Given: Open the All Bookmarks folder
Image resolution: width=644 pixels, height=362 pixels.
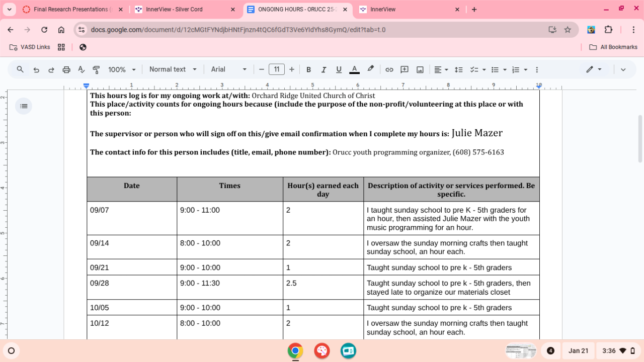Looking at the screenshot, I should click(613, 47).
